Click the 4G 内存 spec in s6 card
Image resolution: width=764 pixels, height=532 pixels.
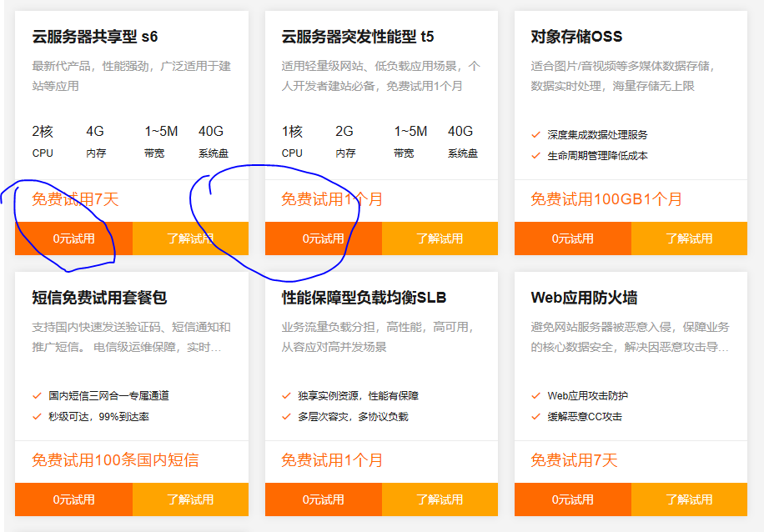(96, 141)
